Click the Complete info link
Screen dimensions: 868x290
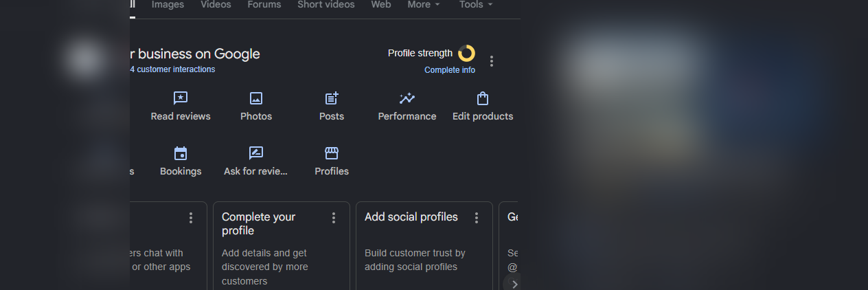450,70
